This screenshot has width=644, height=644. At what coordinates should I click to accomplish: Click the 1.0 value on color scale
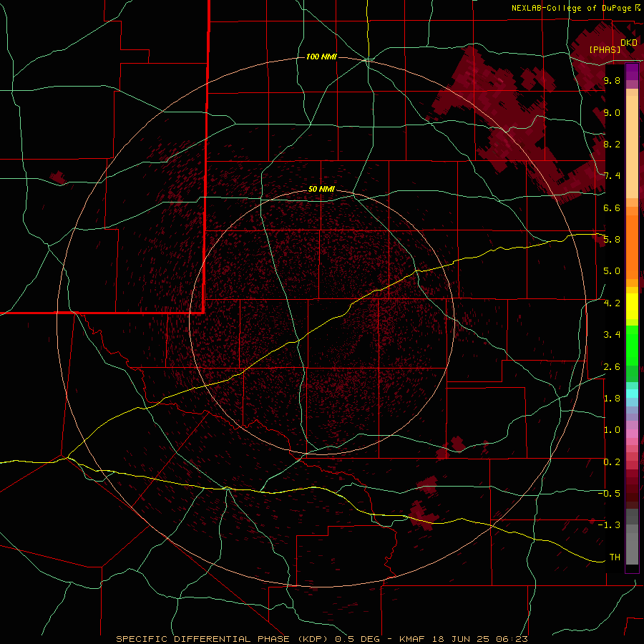coord(612,430)
